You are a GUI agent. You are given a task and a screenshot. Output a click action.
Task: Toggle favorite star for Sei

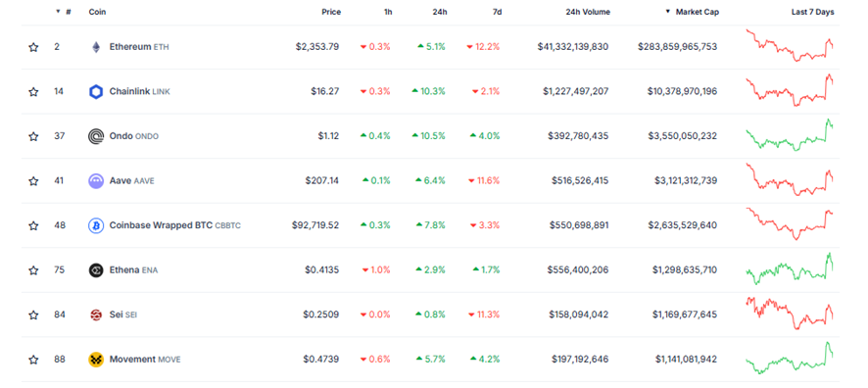(x=33, y=315)
